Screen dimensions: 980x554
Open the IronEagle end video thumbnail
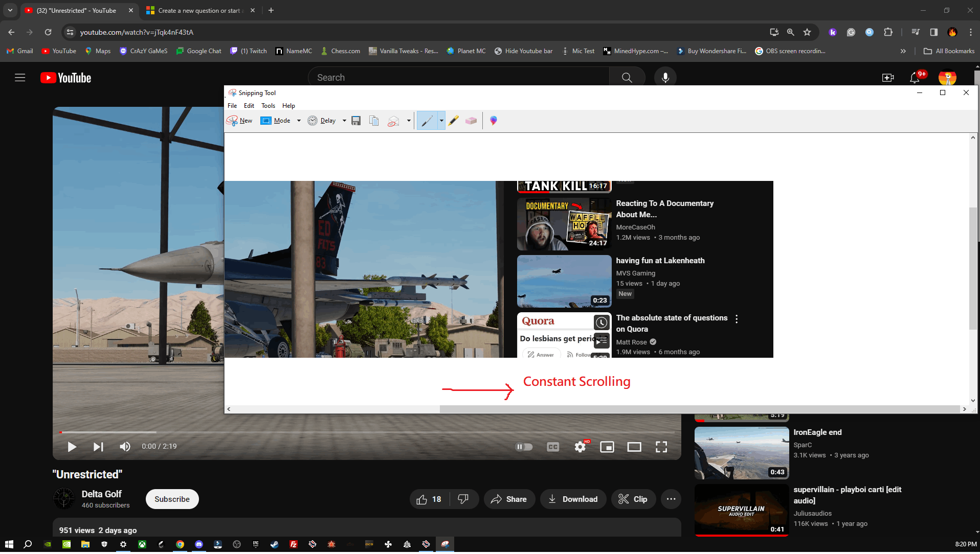tap(741, 453)
